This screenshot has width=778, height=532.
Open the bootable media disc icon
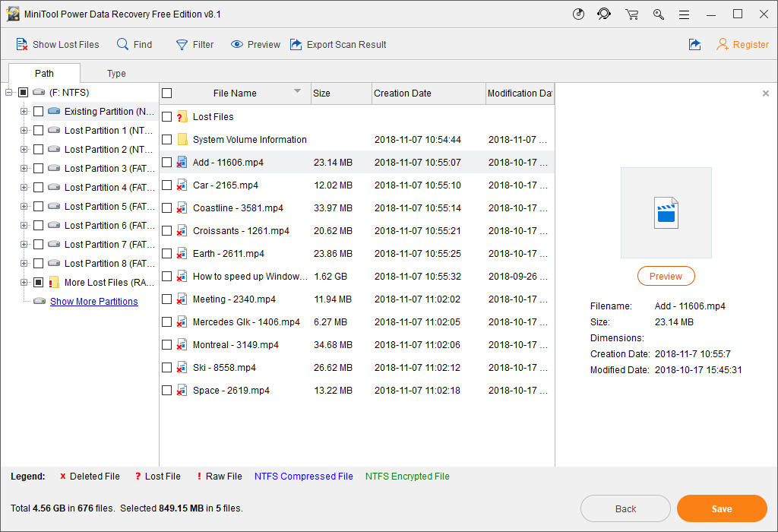[x=578, y=14]
